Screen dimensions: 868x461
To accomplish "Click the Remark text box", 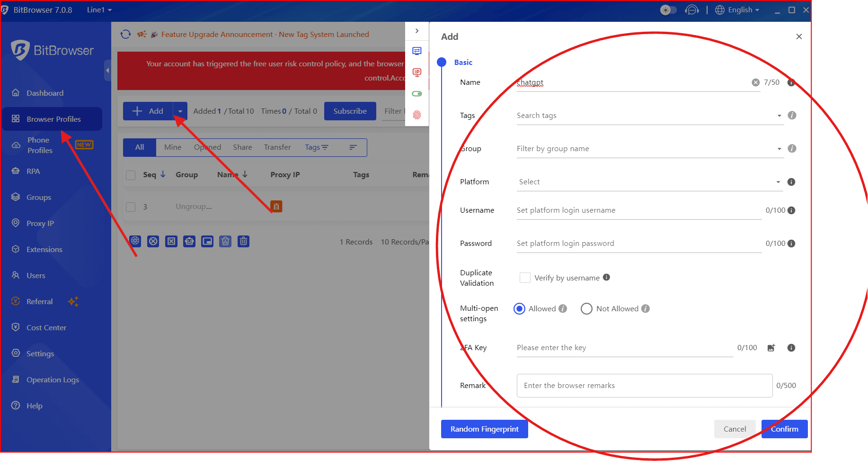I will (x=644, y=386).
